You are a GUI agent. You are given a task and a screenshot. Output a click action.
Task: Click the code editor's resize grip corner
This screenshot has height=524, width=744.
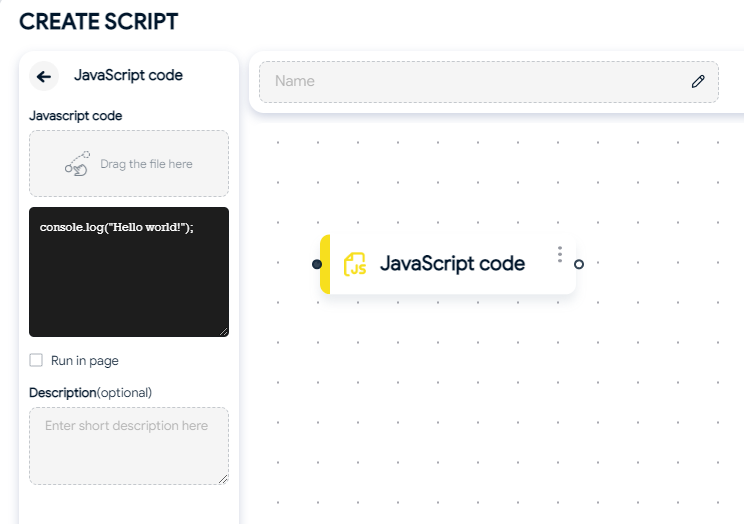coord(223,332)
